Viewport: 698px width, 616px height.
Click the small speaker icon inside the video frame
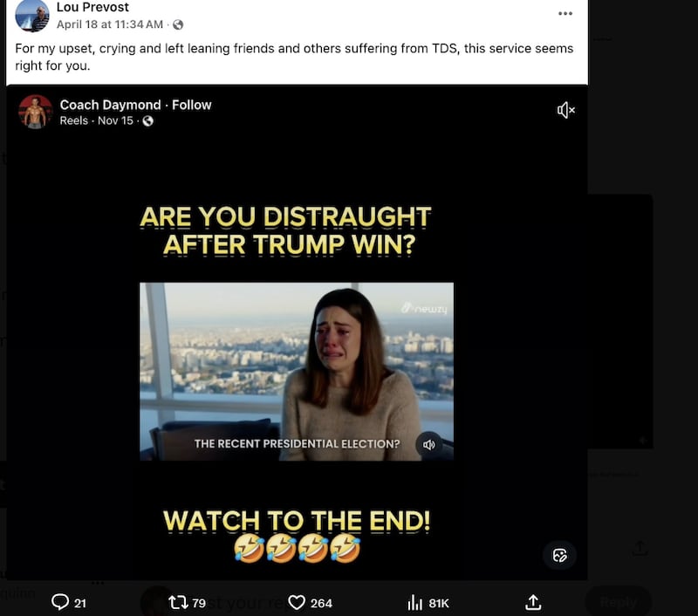pos(428,444)
